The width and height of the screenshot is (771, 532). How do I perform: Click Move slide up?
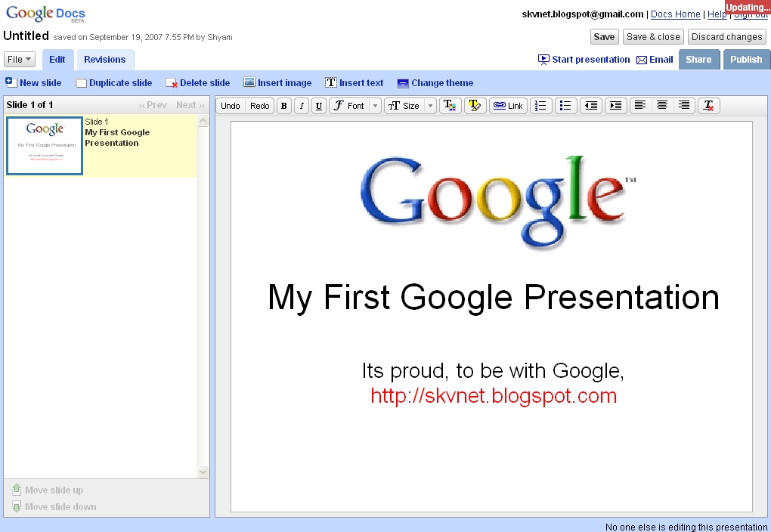click(48, 490)
